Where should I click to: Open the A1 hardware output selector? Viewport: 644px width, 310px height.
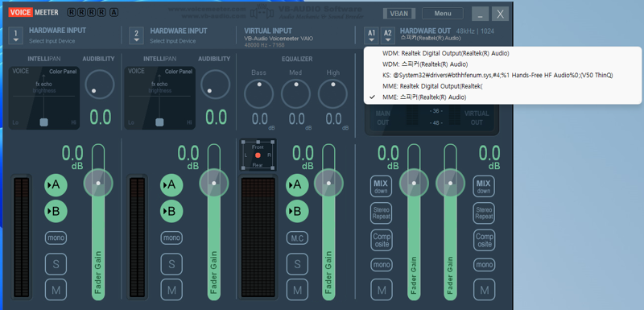371,35
